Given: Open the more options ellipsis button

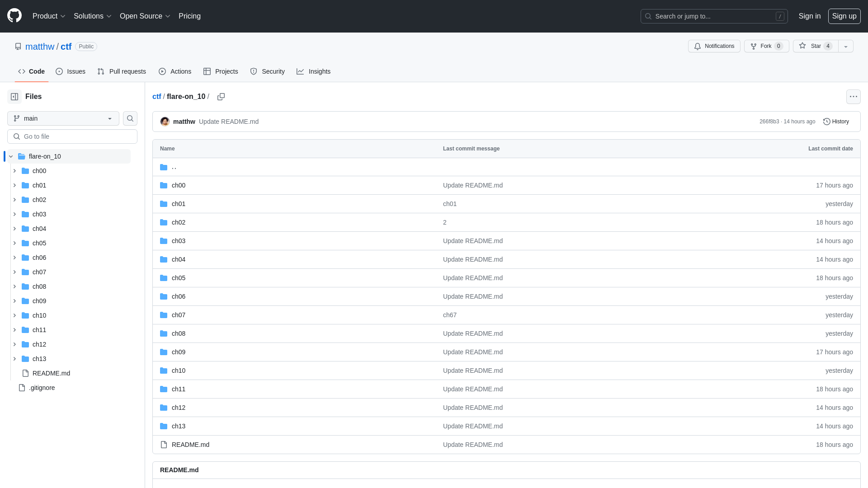Looking at the screenshot, I should point(853,97).
